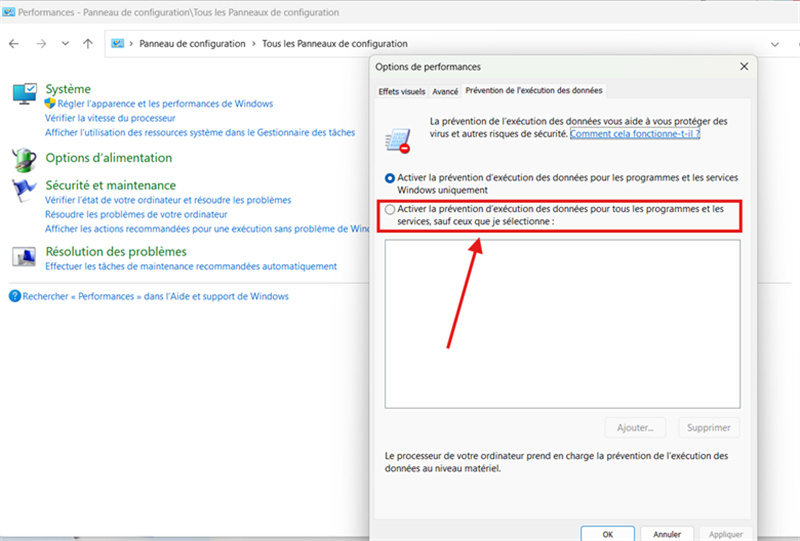This screenshot has height=541, width=800.
Task: Switch to the Effets visuels tab
Action: 402,91
